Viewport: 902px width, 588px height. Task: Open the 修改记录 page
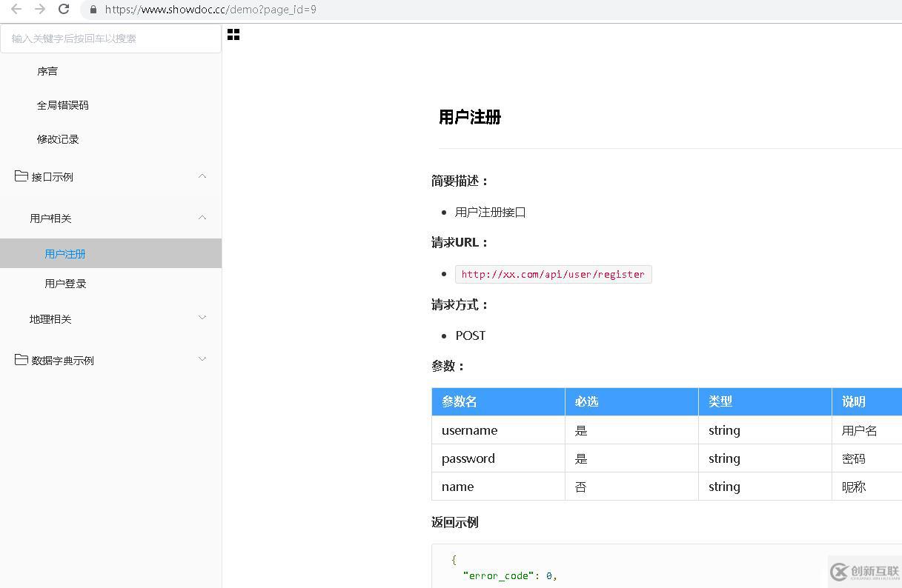pyautogui.click(x=58, y=139)
